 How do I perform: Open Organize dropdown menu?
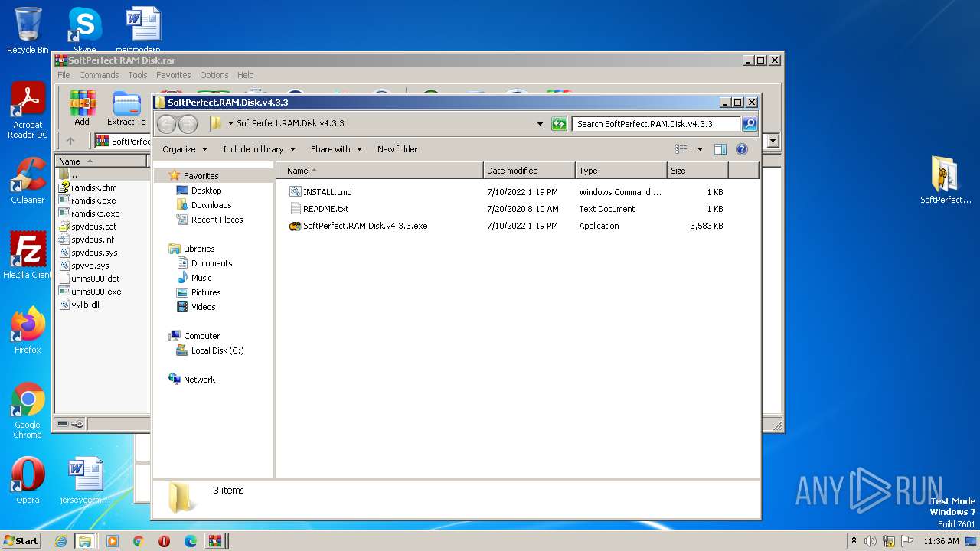tap(185, 149)
